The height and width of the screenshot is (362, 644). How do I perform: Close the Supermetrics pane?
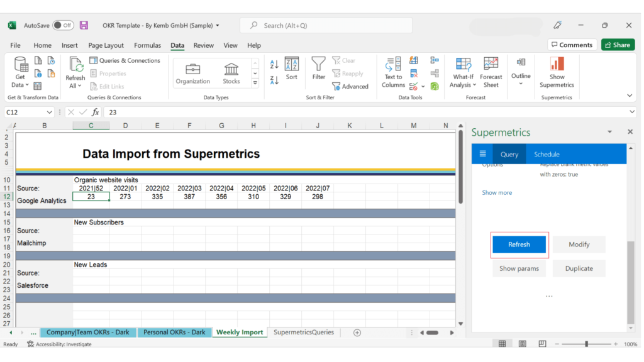[630, 132]
